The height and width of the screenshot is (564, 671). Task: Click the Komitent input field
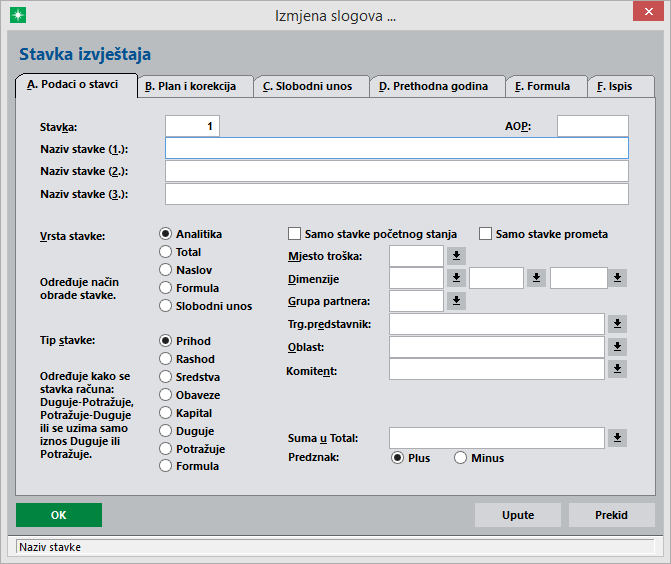(497, 369)
